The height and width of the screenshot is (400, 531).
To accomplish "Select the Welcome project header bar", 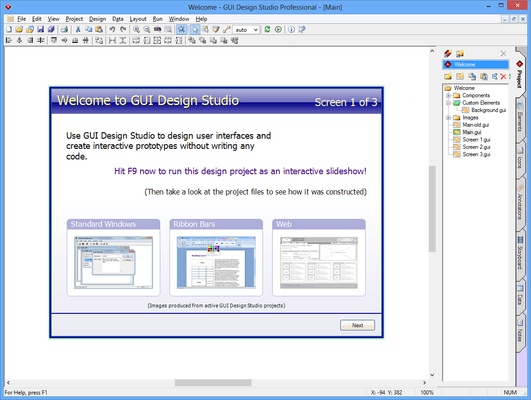I will coord(475,64).
